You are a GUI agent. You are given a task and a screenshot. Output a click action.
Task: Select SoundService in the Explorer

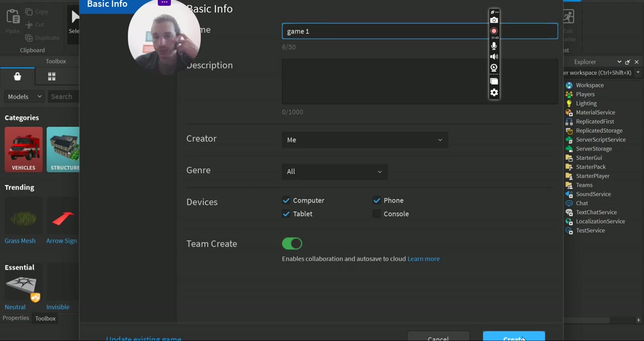pos(593,194)
